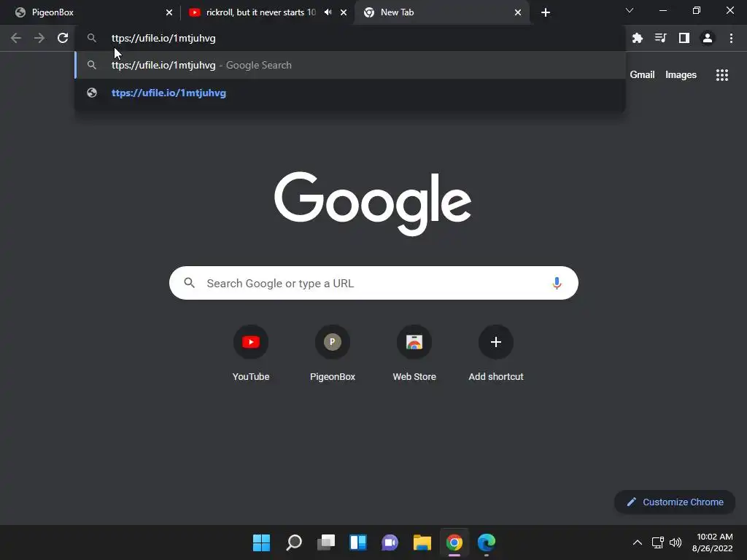Image resolution: width=747 pixels, height=560 pixels.
Task: Open the Extensions puzzle icon
Action: click(638, 38)
